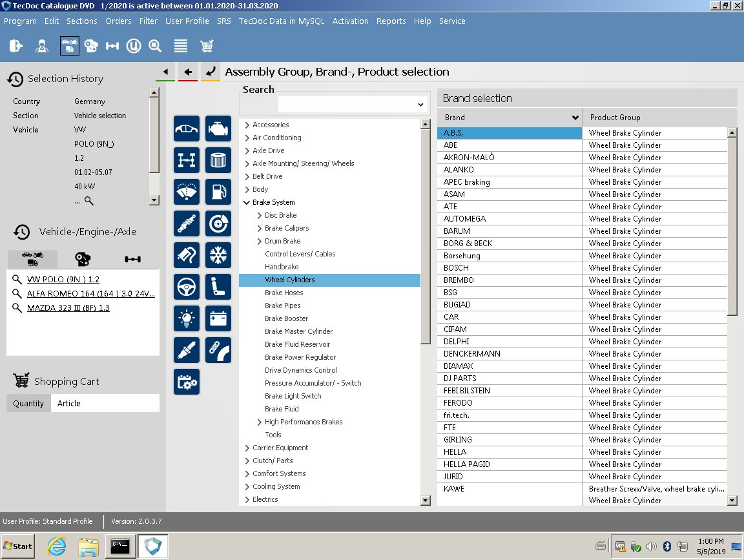Image resolution: width=744 pixels, height=560 pixels.
Task: Click the back arrow with red underline
Action: point(188,72)
